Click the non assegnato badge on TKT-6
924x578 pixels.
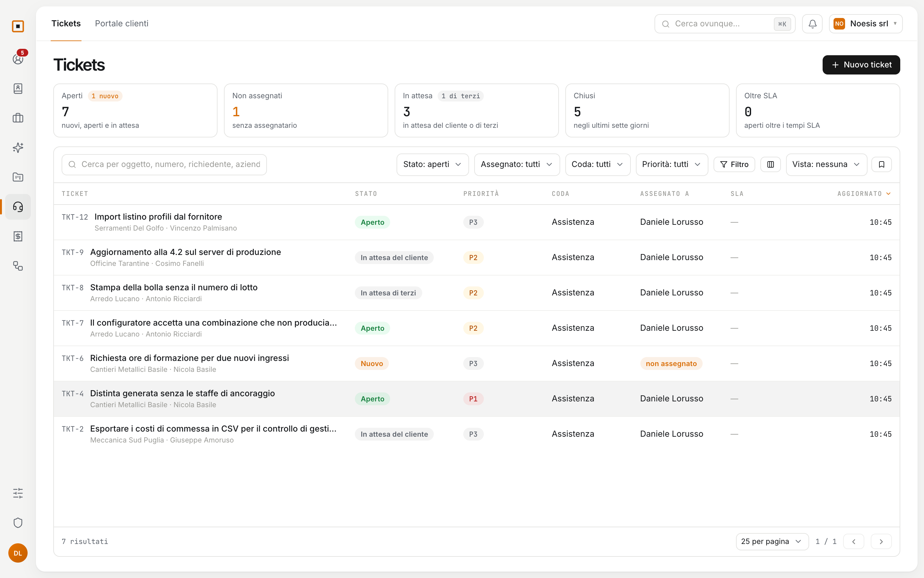click(671, 363)
